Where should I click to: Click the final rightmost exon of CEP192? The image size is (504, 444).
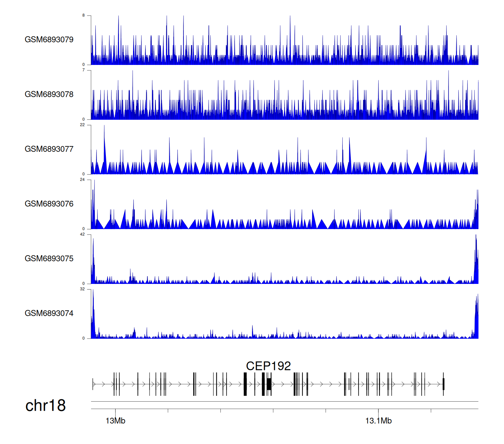(443, 384)
